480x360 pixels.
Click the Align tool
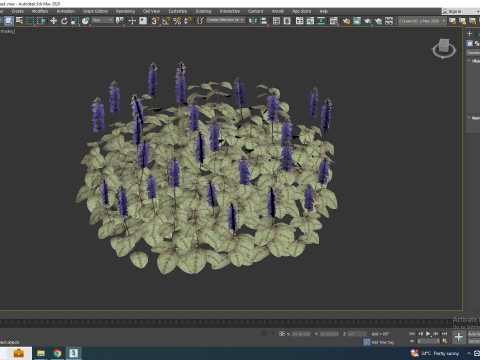(x=264, y=21)
